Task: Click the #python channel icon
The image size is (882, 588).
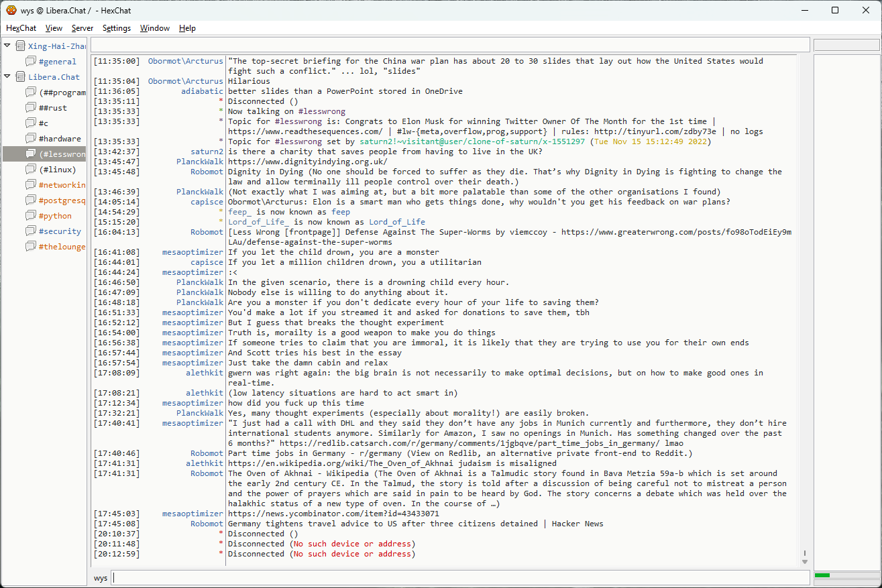Action: [31, 216]
